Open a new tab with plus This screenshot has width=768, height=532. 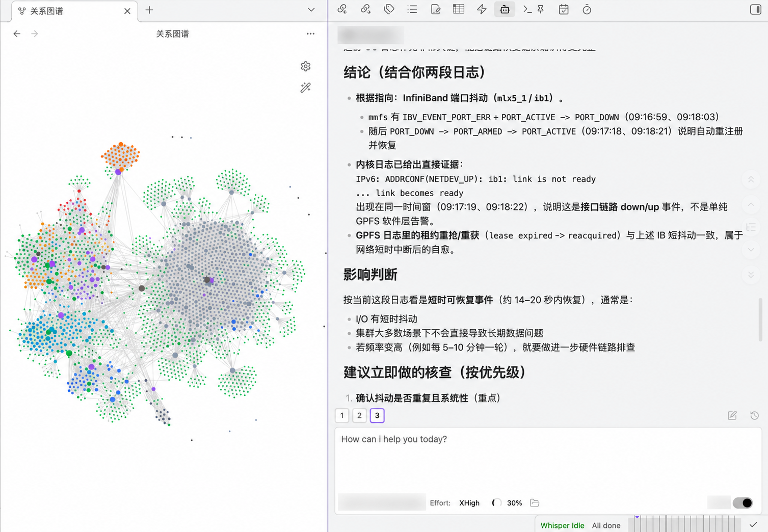(x=149, y=10)
